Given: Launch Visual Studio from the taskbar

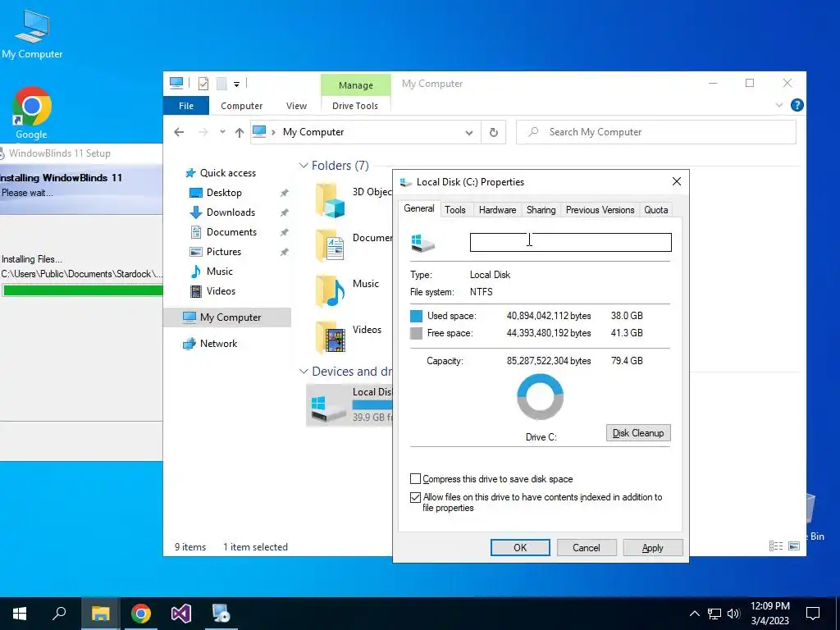Looking at the screenshot, I should point(181,614).
